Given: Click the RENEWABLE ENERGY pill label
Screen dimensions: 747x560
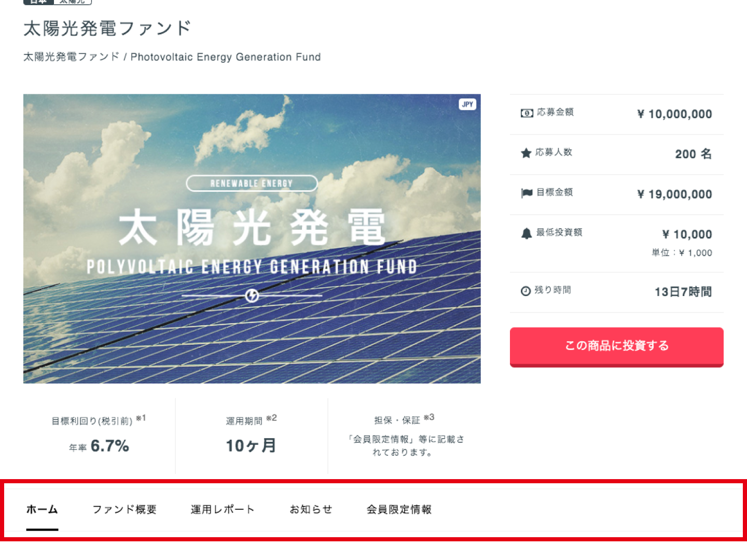Looking at the screenshot, I should click(x=252, y=183).
